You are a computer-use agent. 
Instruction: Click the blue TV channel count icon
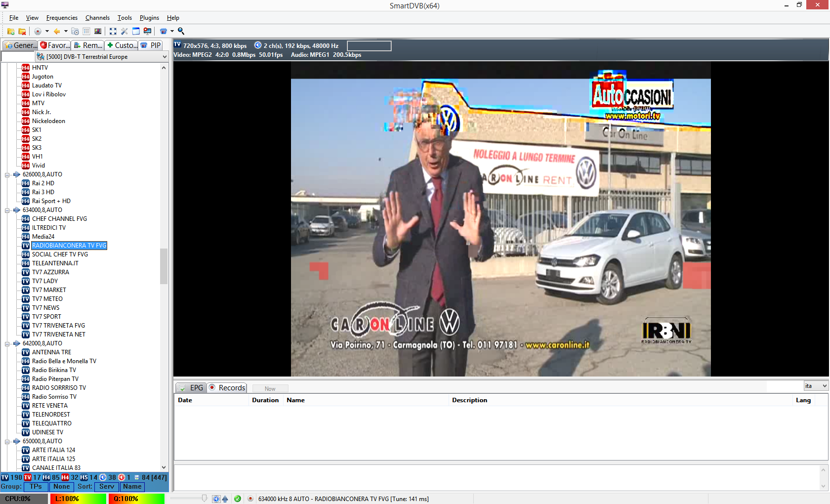pos(5,477)
